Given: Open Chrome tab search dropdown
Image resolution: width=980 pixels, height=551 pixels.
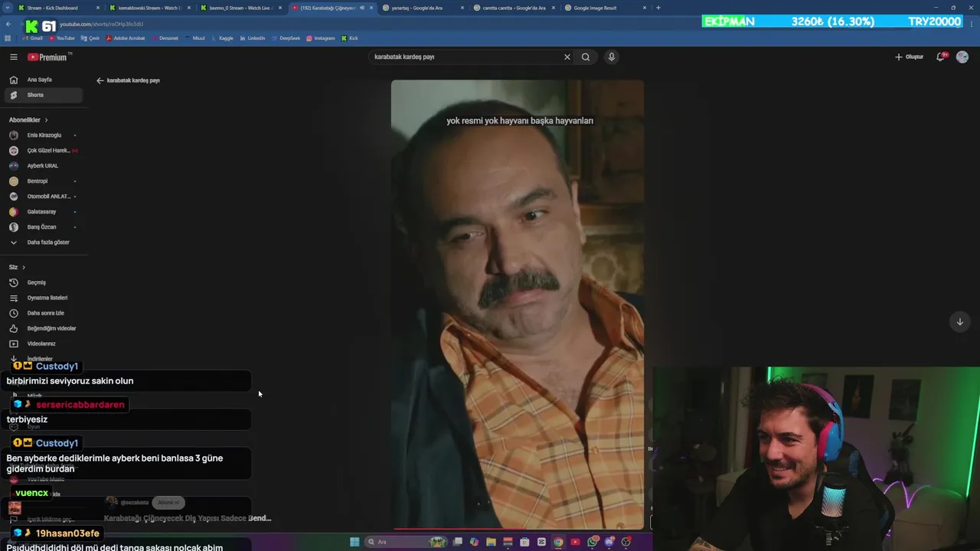Looking at the screenshot, I should (x=7, y=8).
